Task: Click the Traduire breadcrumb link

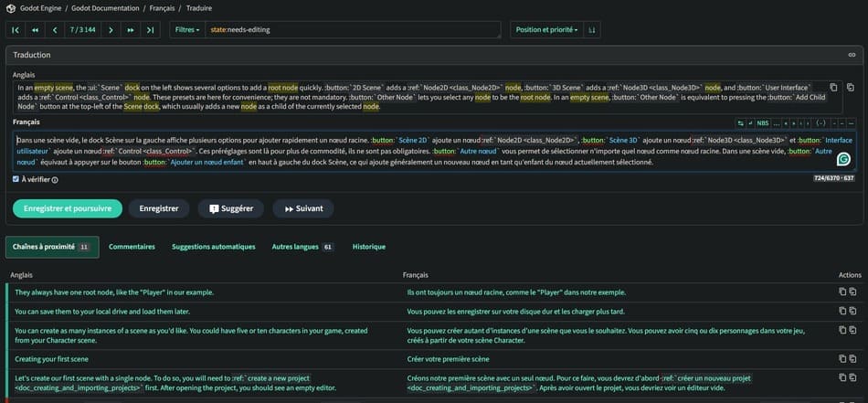Action: (x=199, y=8)
